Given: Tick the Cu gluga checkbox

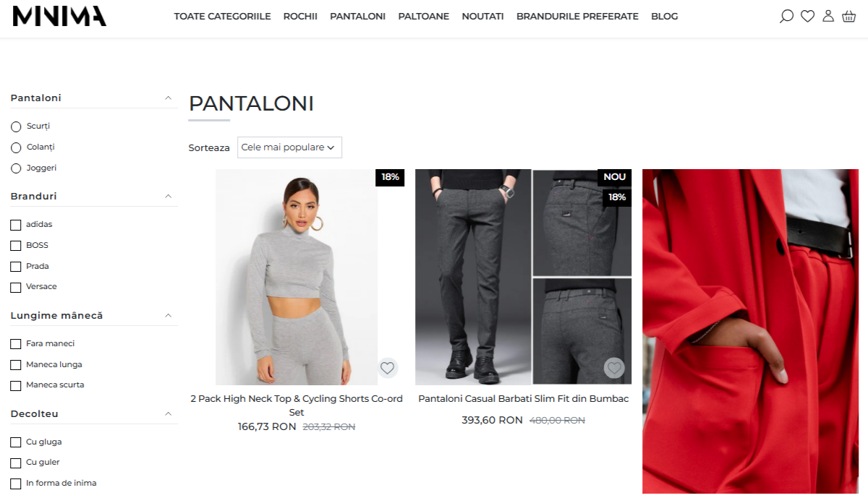Looking at the screenshot, I should [16, 442].
